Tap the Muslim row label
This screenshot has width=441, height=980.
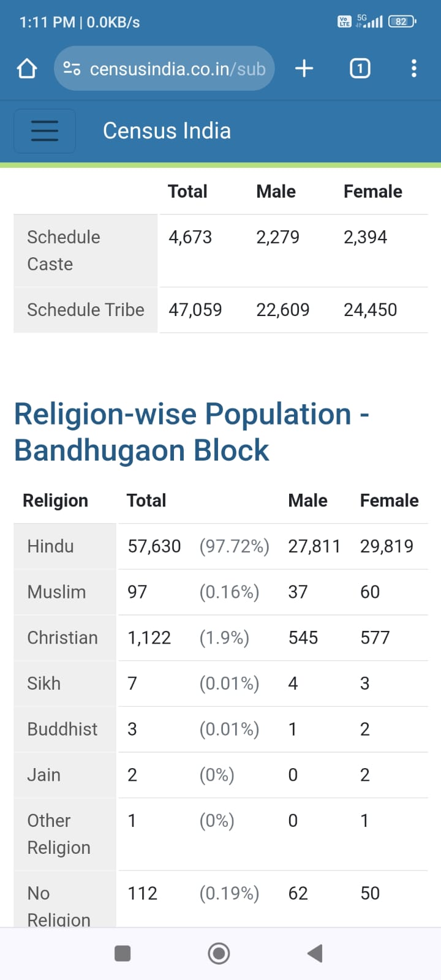click(56, 592)
